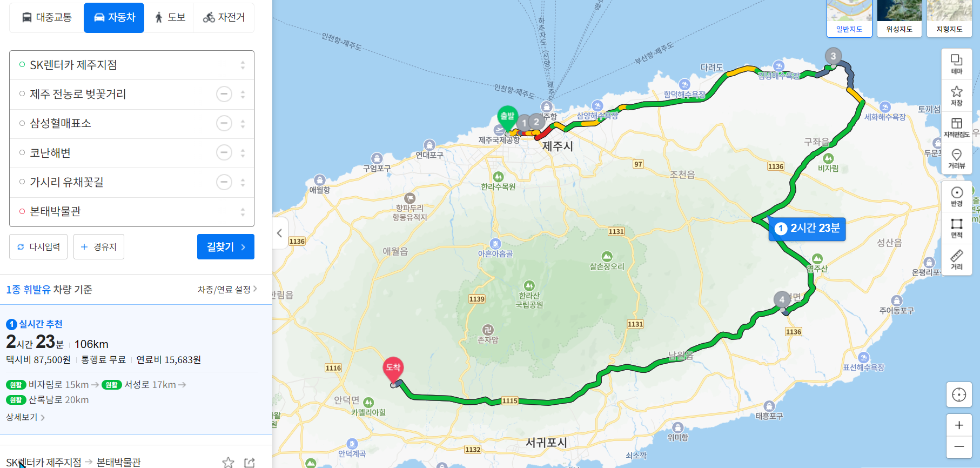Toggle the 지적편집도 cadastral map overlay
The height and width of the screenshot is (468, 980).
click(x=956, y=128)
